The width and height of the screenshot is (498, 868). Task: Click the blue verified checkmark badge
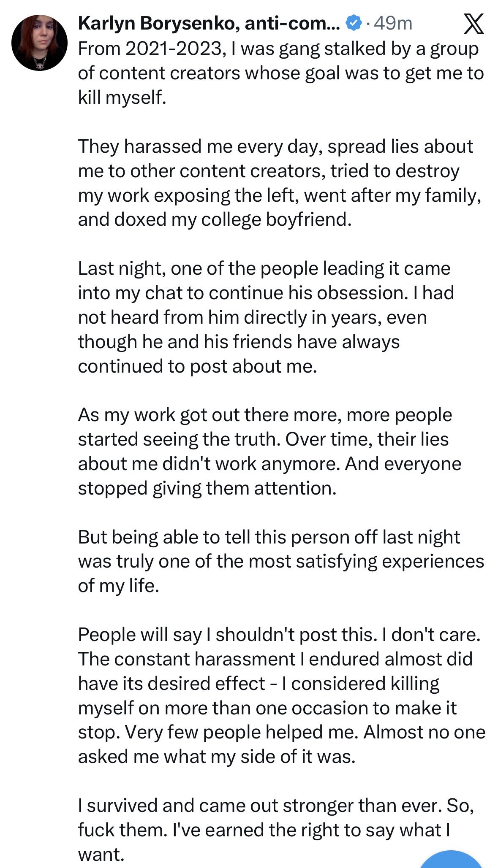tap(354, 23)
